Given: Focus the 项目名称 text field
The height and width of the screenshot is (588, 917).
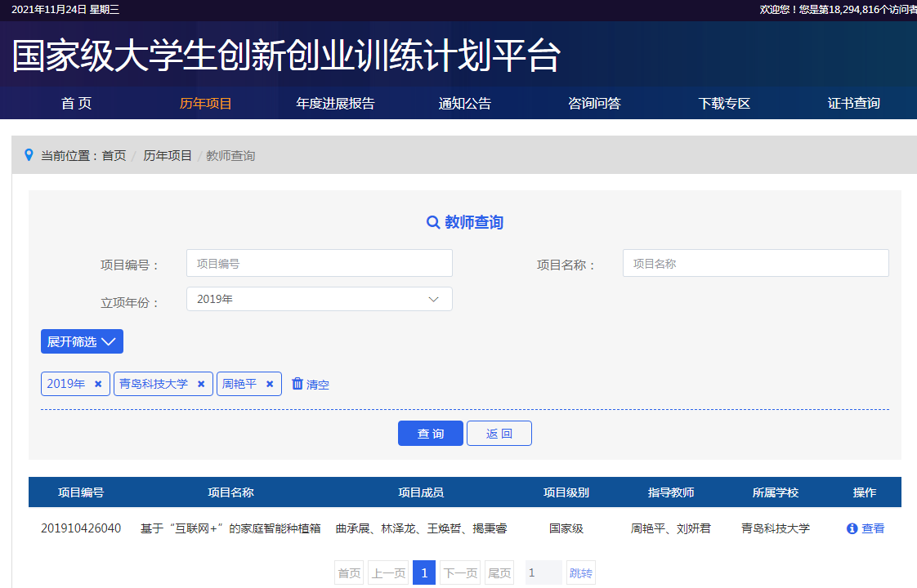Looking at the screenshot, I should pos(755,263).
